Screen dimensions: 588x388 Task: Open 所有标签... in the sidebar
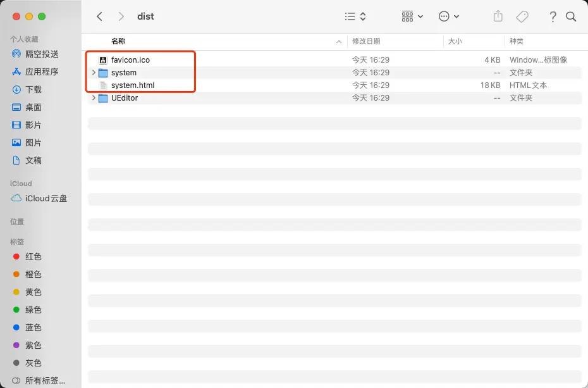click(45, 381)
